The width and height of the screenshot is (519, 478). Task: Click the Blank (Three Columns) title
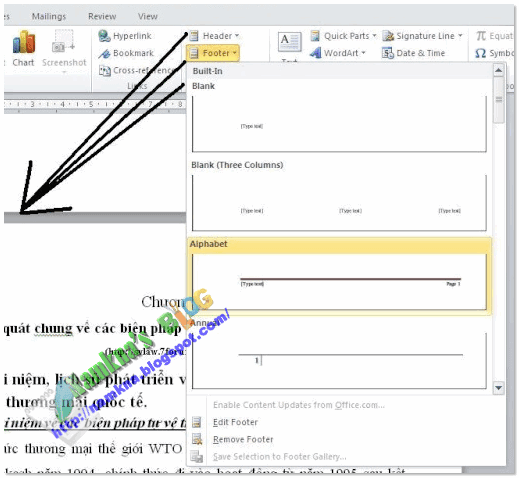pos(237,165)
